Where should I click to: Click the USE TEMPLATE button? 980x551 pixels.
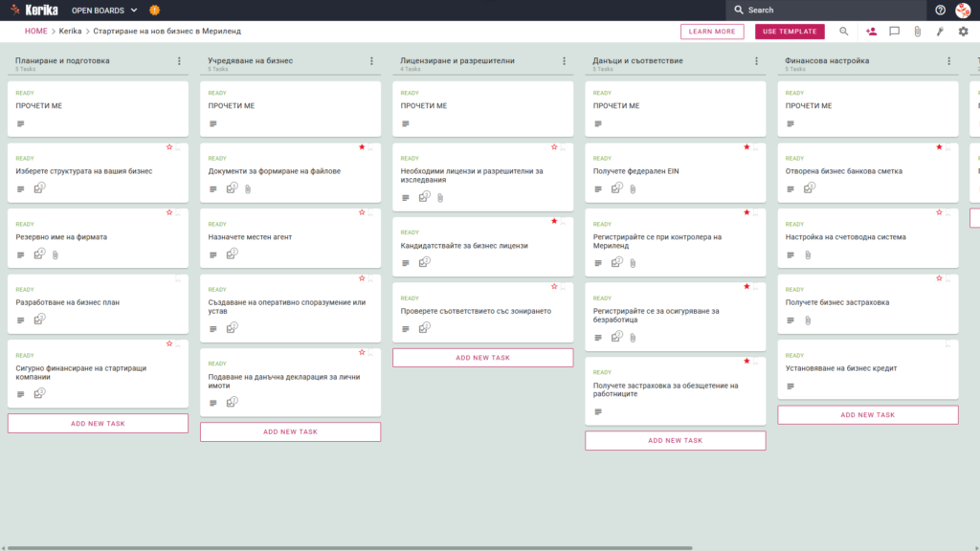(x=790, y=32)
